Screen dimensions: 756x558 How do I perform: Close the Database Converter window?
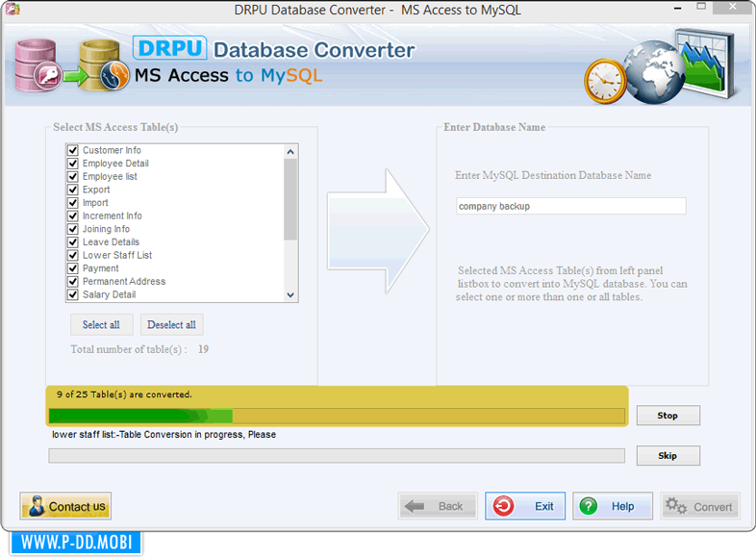[x=733, y=7]
